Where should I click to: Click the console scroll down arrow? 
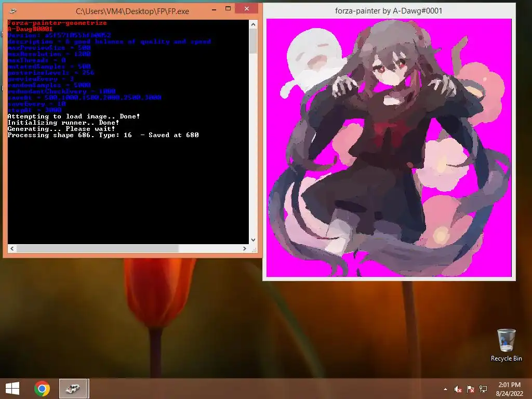click(253, 240)
